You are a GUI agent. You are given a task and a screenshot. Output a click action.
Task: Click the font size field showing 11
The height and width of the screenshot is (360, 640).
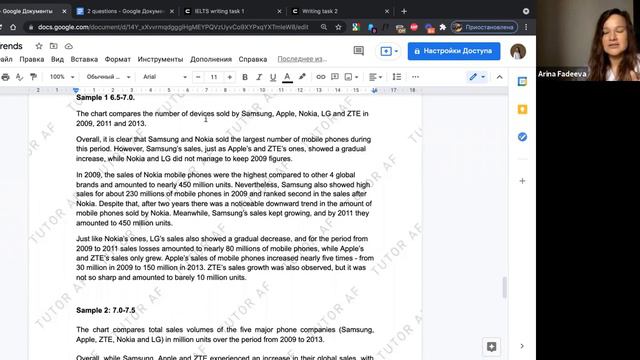coord(214,77)
